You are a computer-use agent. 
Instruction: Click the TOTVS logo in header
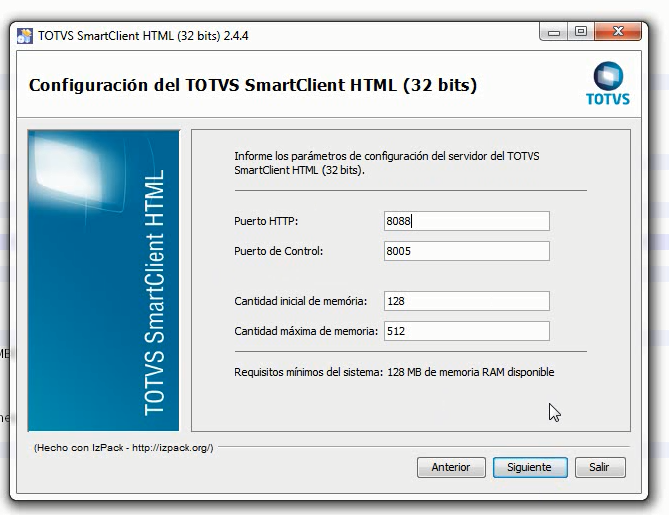point(608,84)
